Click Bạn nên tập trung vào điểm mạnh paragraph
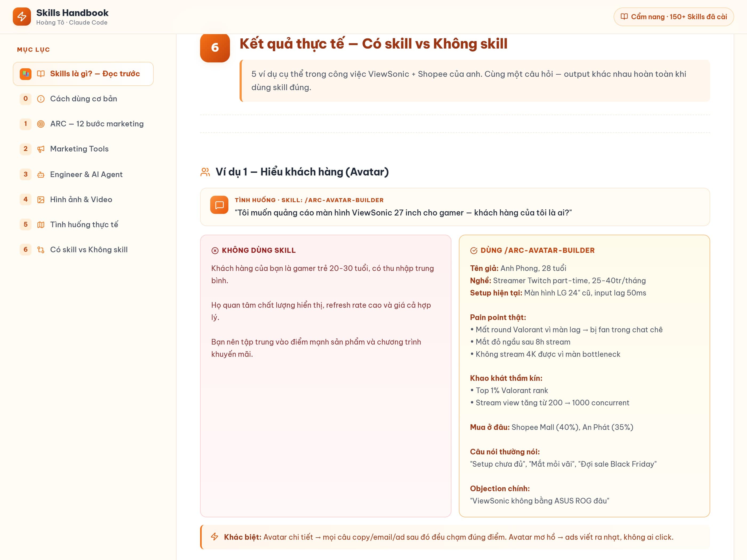The height and width of the screenshot is (560, 747). (316, 348)
